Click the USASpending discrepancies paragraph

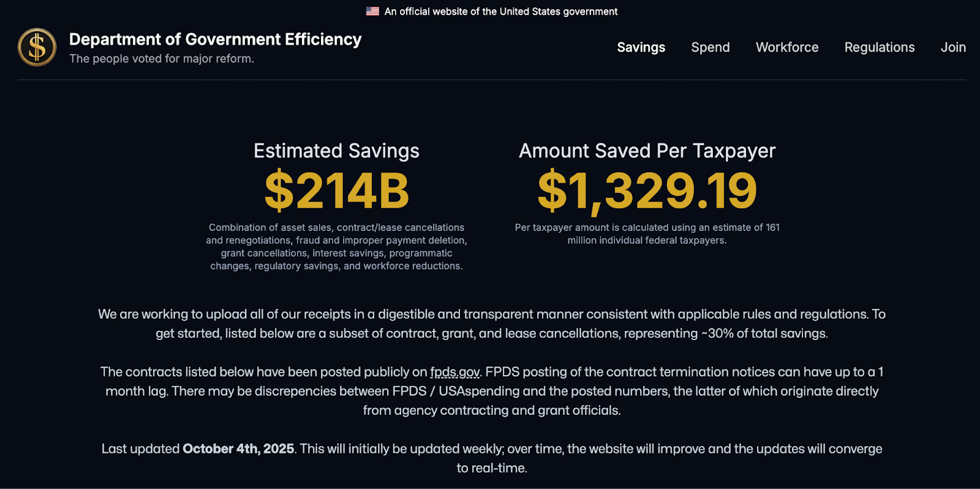pos(491,391)
